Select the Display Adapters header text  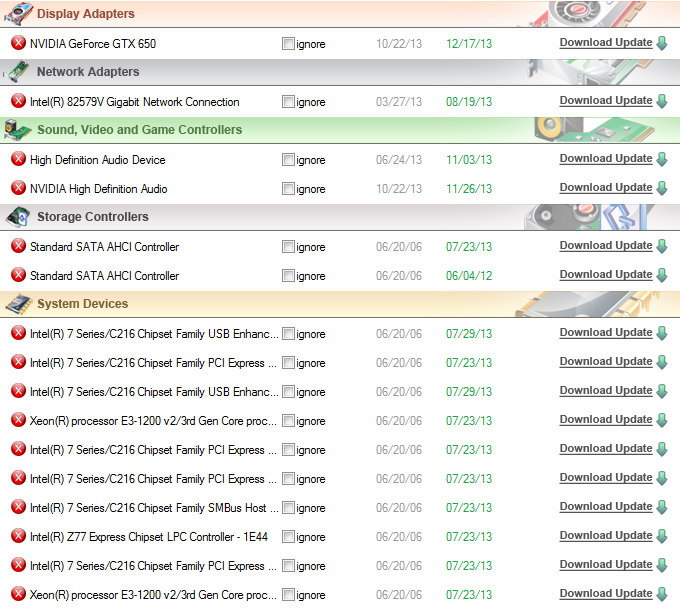86,14
